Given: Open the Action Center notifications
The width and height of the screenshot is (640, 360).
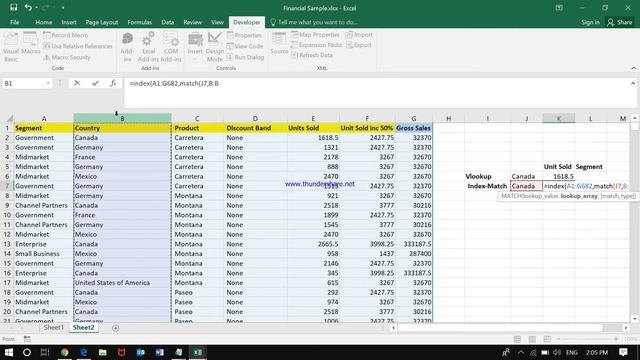Looking at the screenshot, I should (x=623, y=352).
